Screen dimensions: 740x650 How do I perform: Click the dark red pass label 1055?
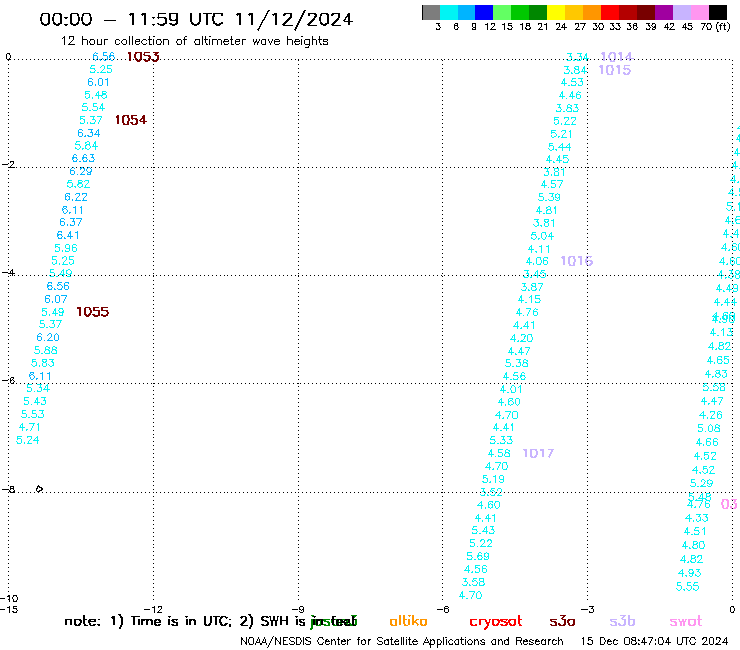pyautogui.click(x=92, y=312)
